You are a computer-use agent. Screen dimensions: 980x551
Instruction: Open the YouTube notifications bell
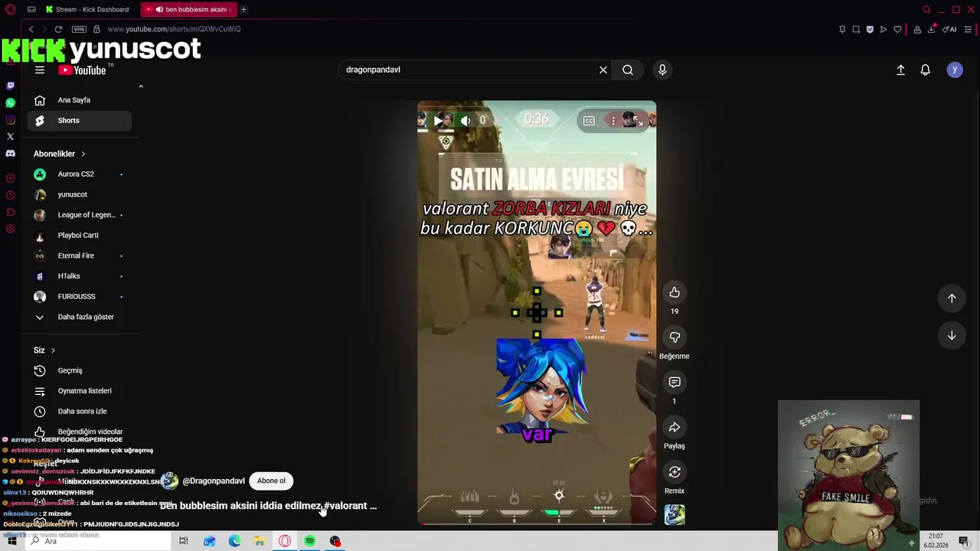(925, 70)
